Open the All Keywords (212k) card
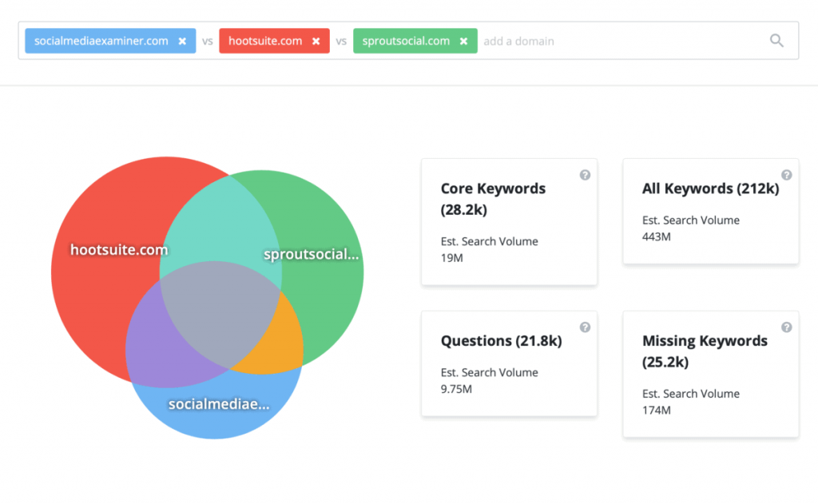Image resolution: width=818 pixels, height=504 pixels. [x=710, y=211]
